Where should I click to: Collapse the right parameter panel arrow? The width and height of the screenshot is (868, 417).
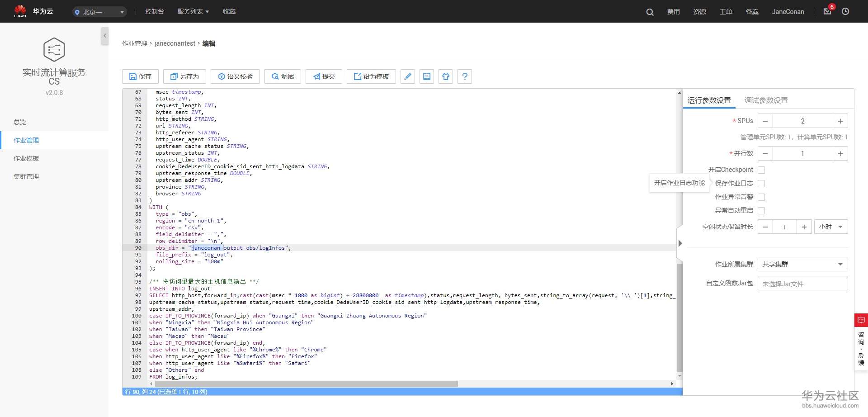(x=680, y=243)
